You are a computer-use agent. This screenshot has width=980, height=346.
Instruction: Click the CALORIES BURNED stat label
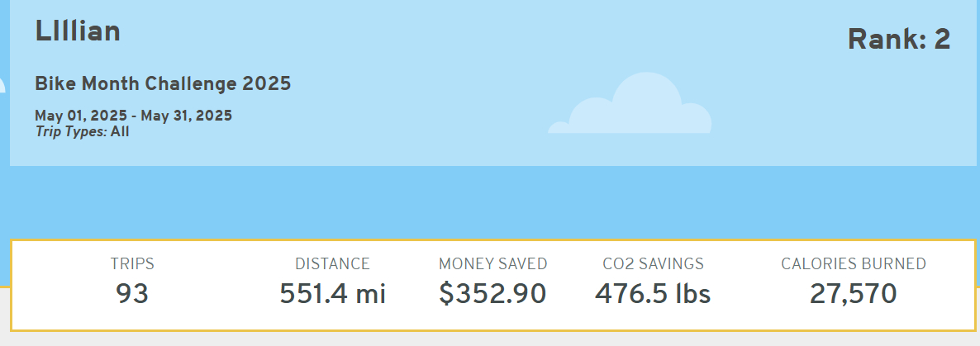click(854, 264)
